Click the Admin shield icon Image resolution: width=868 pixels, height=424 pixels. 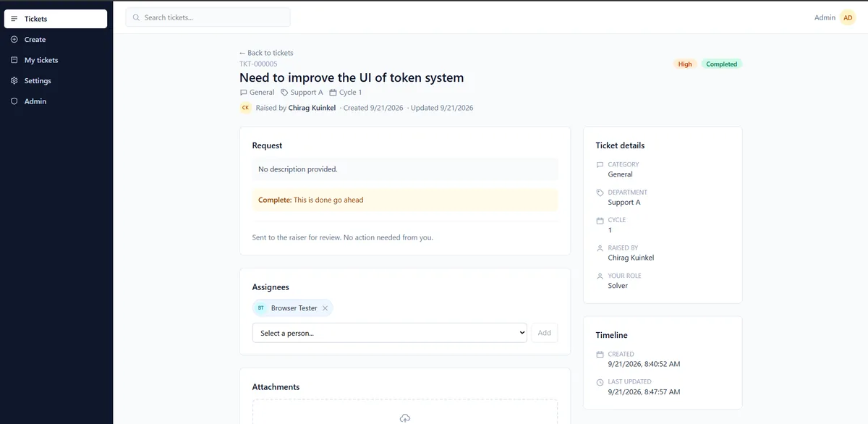click(x=14, y=101)
